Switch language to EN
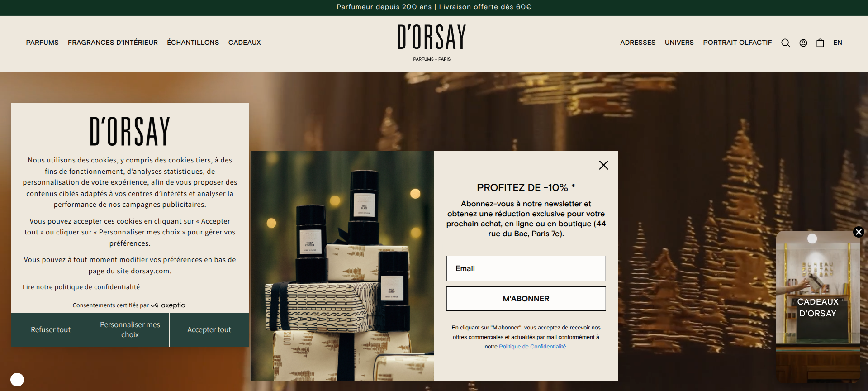The image size is (868, 391). coord(838,43)
